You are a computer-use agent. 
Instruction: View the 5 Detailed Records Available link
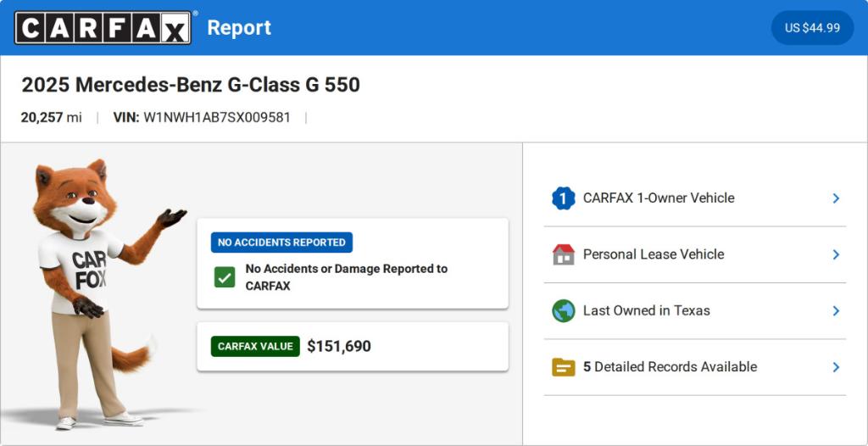tap(670, 367)
